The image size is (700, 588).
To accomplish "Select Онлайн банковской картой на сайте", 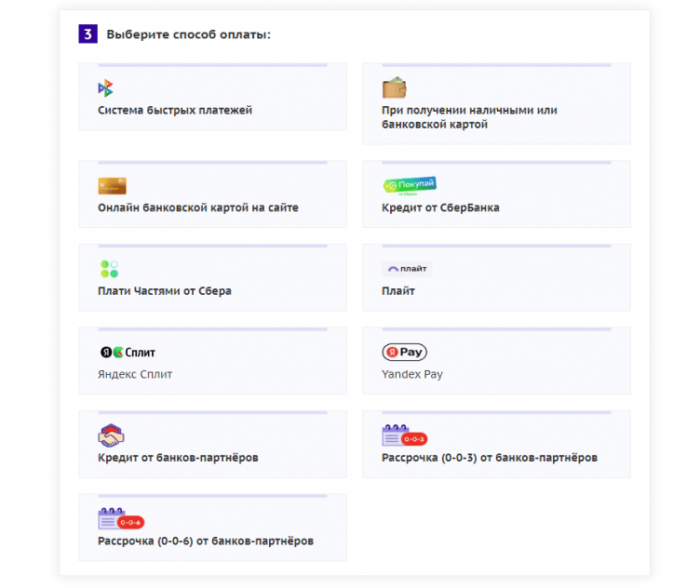I will click(x=198, y=207).
